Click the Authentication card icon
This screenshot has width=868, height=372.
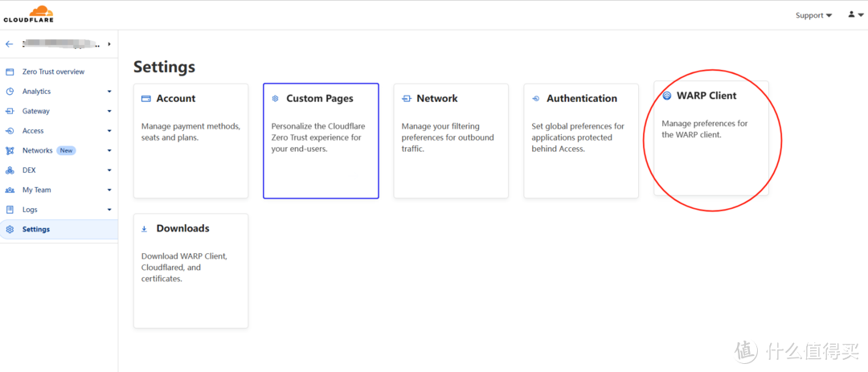tap(535, 99)
